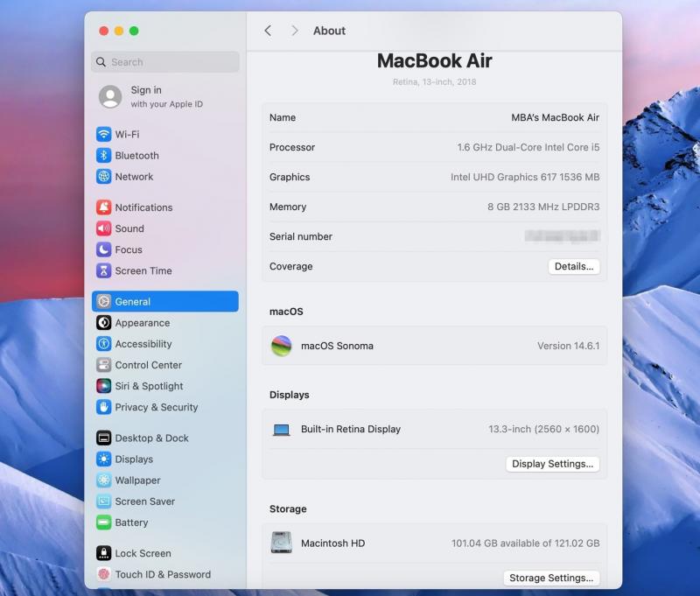Viewport: 700px width, 596px height.
Task: Click the Screen Saver icon
Action: point(103,501)
